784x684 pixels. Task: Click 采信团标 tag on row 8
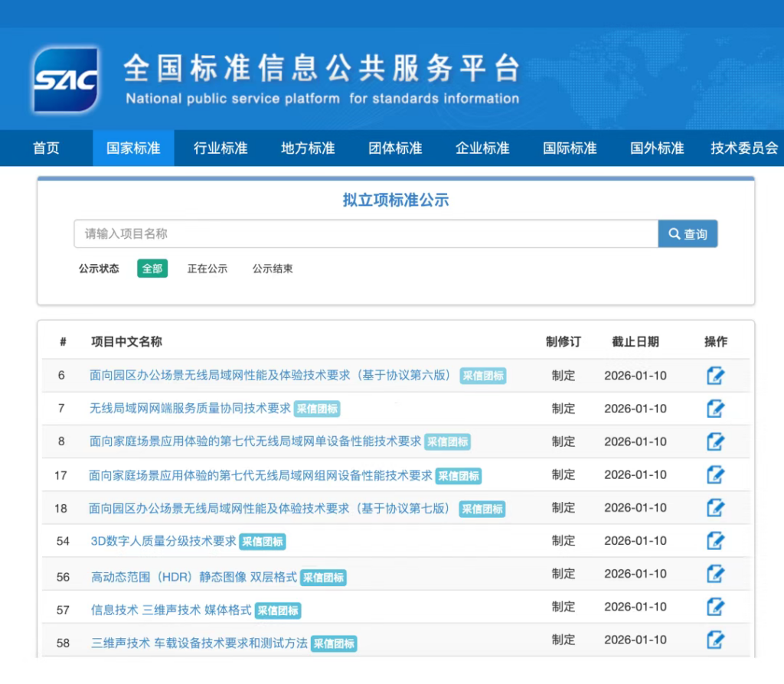coord(447,442)
